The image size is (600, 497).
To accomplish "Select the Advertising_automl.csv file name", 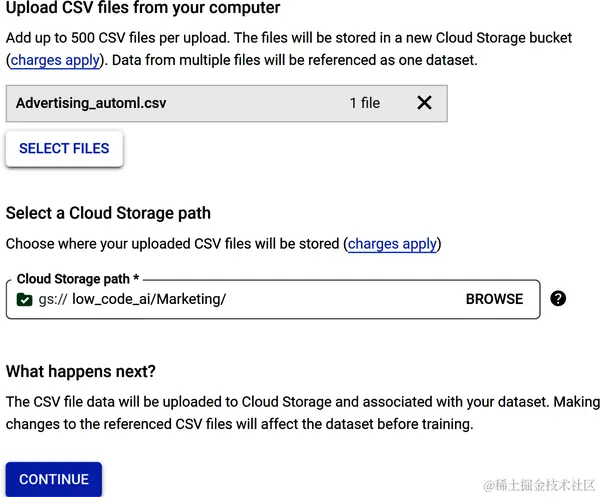I will coord(91,103).
